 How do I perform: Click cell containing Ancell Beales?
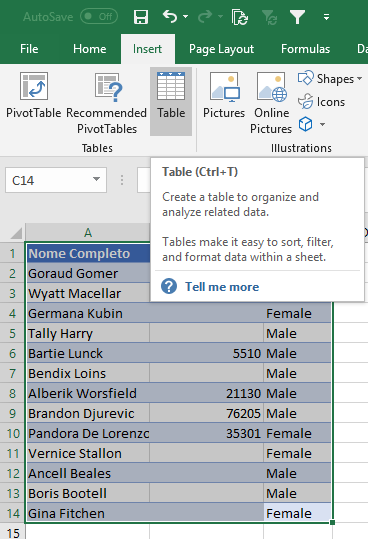(x=88, y=473)
